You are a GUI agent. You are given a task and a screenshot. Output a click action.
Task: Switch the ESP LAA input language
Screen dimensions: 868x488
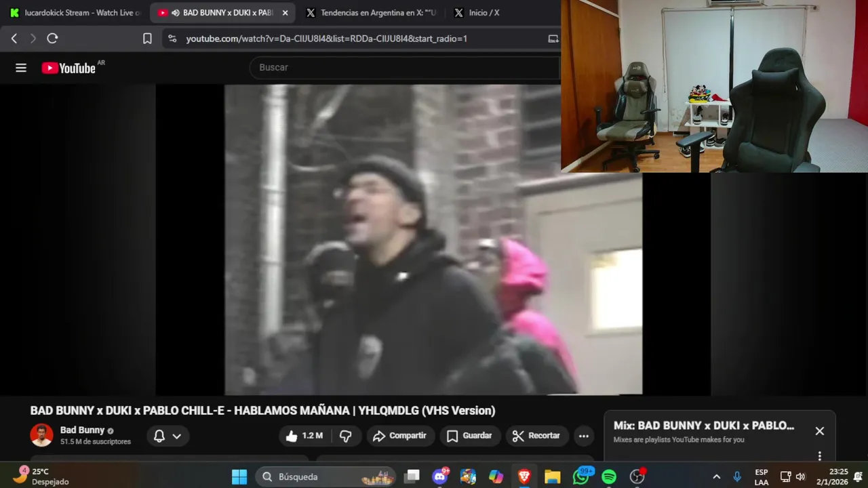coord(762,476)
